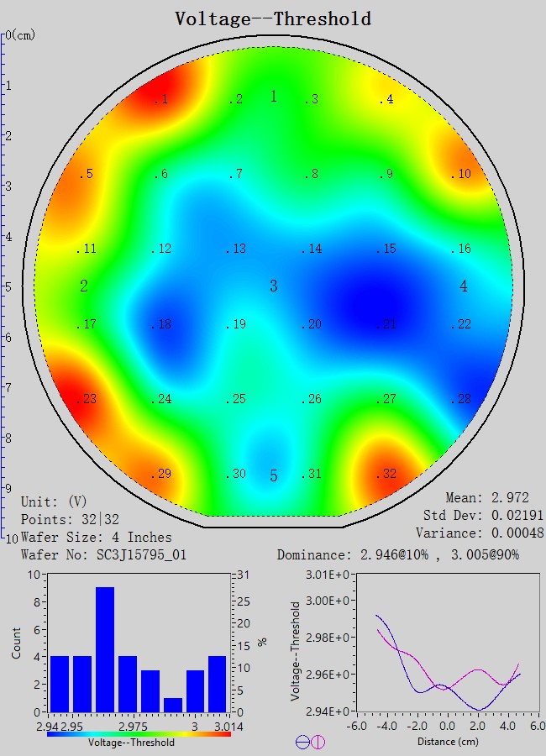Click the shortest histogram bar
Viewport: 546px width, 756px height.
tap(173, 704)
